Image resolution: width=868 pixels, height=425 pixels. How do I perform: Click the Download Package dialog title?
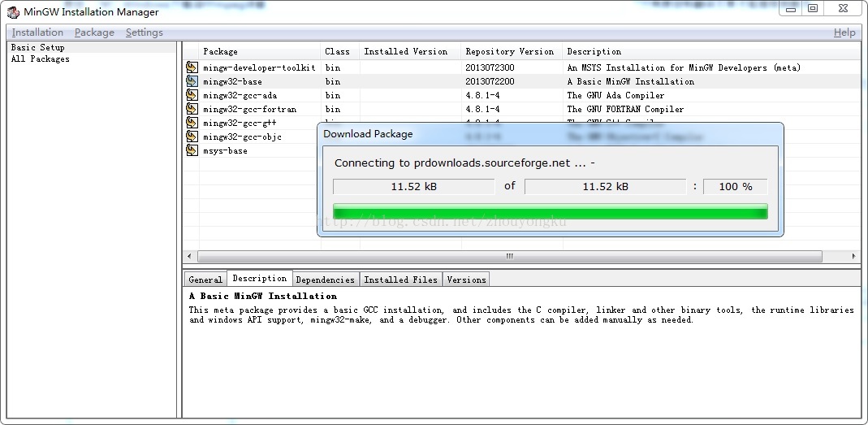click(x=368, y=134)
